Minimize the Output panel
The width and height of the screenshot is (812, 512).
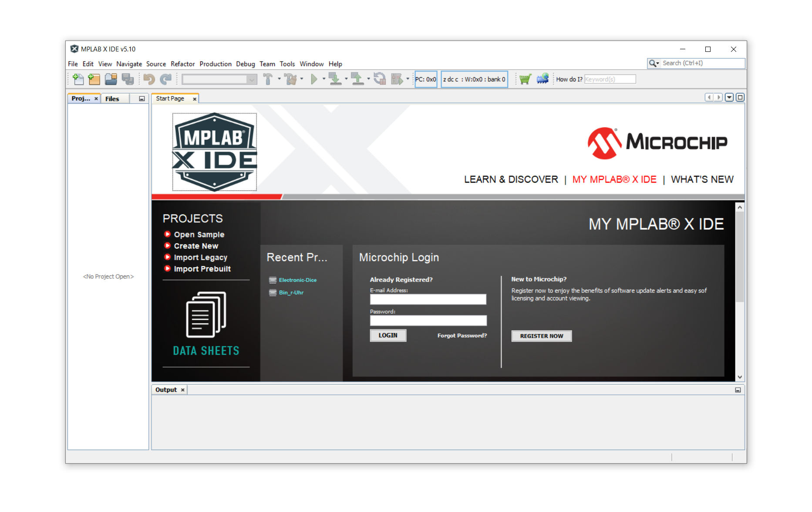(x=738, y=390)
